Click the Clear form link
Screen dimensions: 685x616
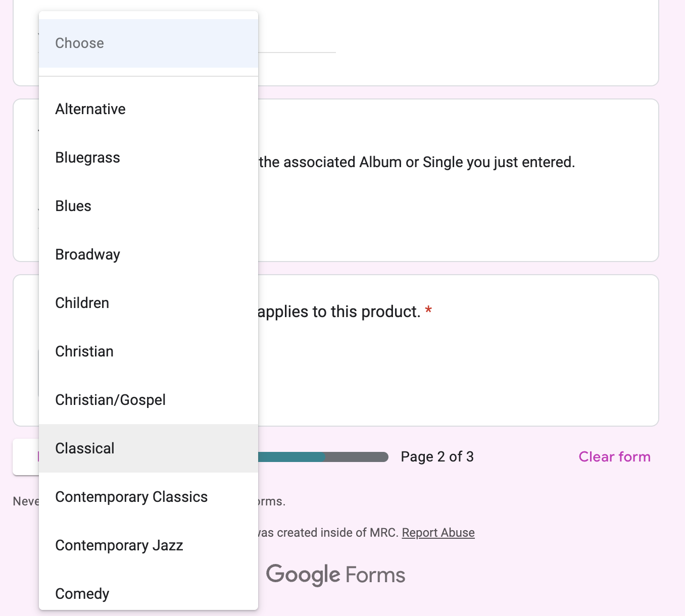click(x=614, y=457)
